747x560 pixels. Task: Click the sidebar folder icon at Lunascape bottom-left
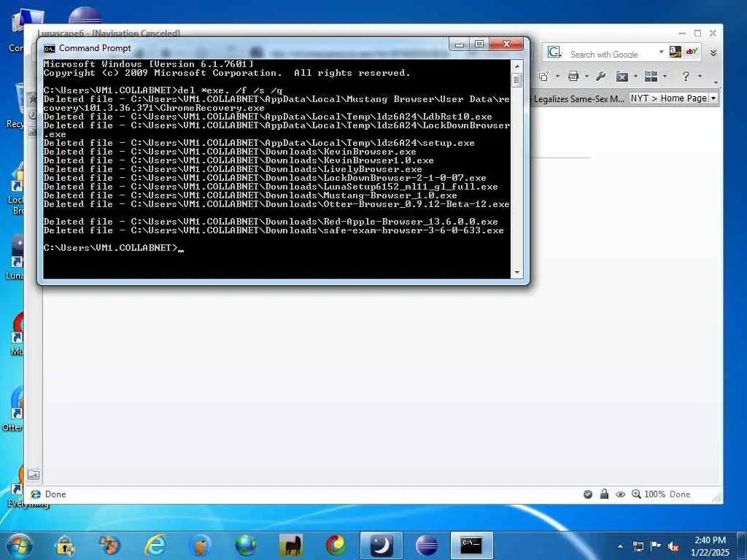tap(34, 474)
